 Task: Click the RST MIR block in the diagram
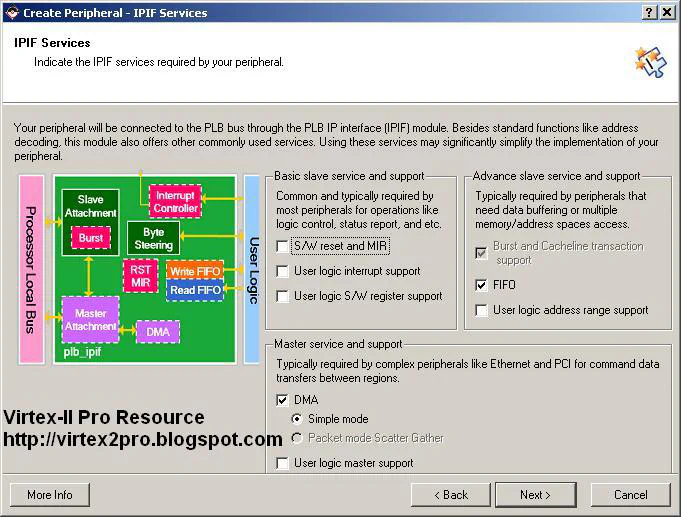(x=139, y=275)
